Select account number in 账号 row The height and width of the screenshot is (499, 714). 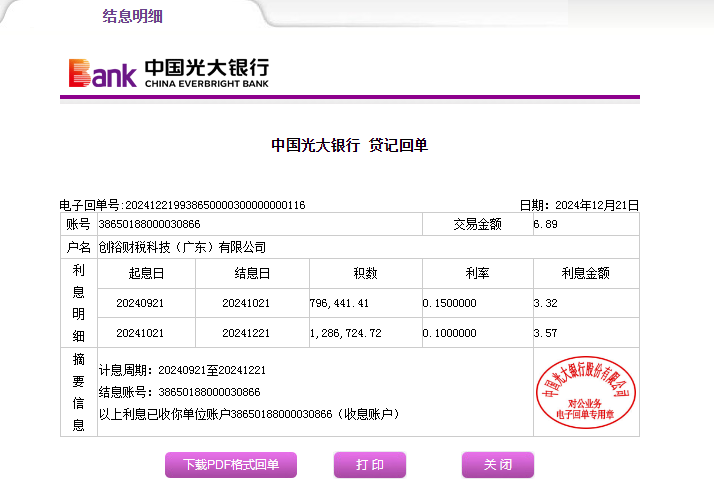(x=149, y=224)
